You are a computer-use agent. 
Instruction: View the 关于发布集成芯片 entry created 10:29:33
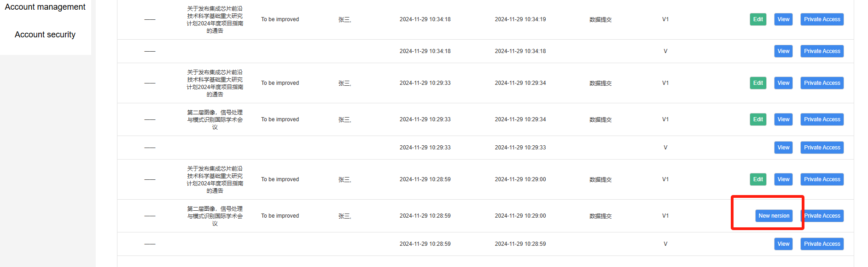click(x=783, y=83)
